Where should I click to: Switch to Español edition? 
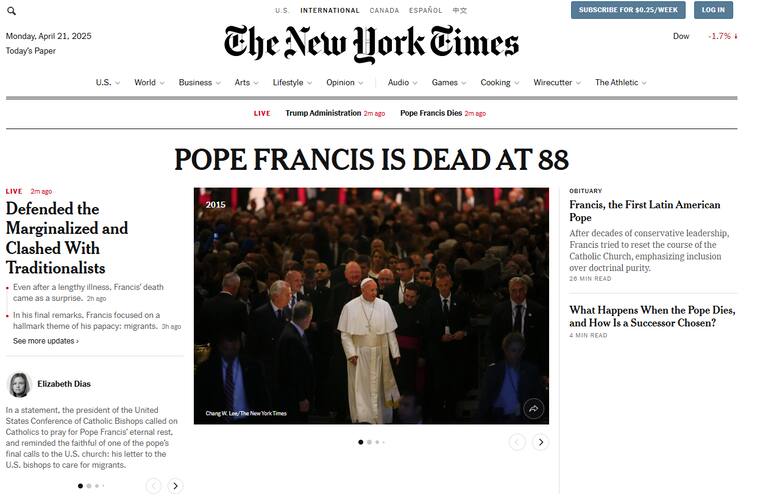425,11
